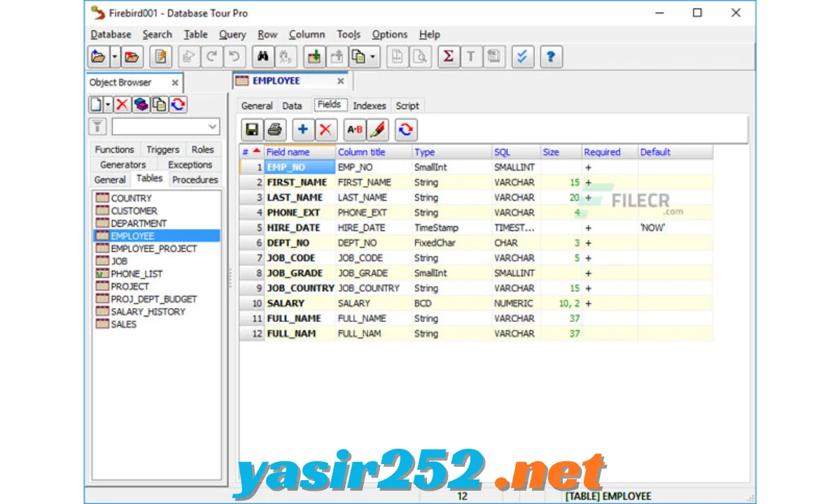
Task: Select the EMPLOYEE_PROJECT table in the list
Action: click(x=154, y=248)
